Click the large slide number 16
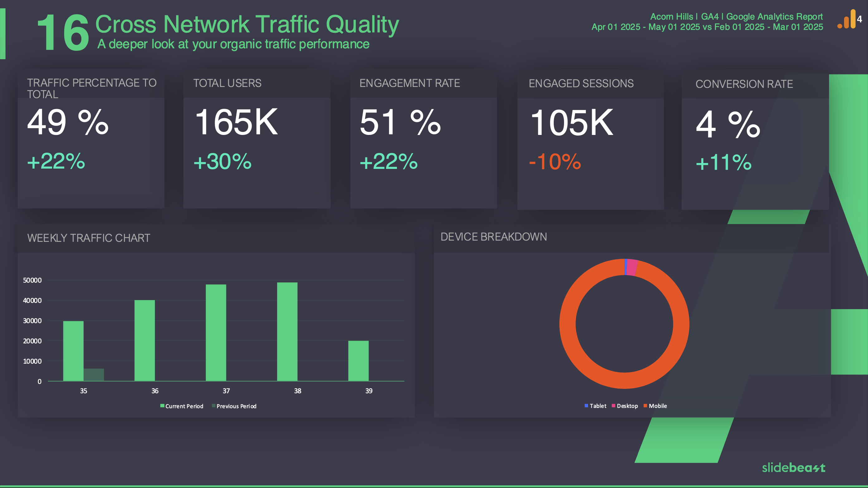The height and width of the screenshot is (488, 868). click(x=63, y=33)
